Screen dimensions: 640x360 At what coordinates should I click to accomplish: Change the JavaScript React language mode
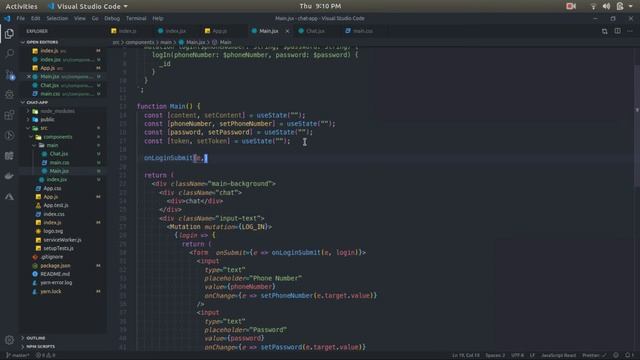(x=558, y=355)
